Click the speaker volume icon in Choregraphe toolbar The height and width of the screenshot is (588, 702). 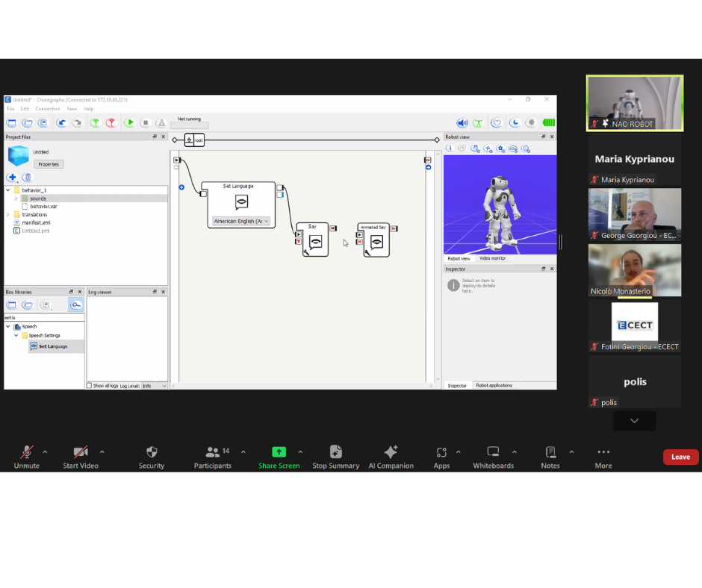pos(462,122)
